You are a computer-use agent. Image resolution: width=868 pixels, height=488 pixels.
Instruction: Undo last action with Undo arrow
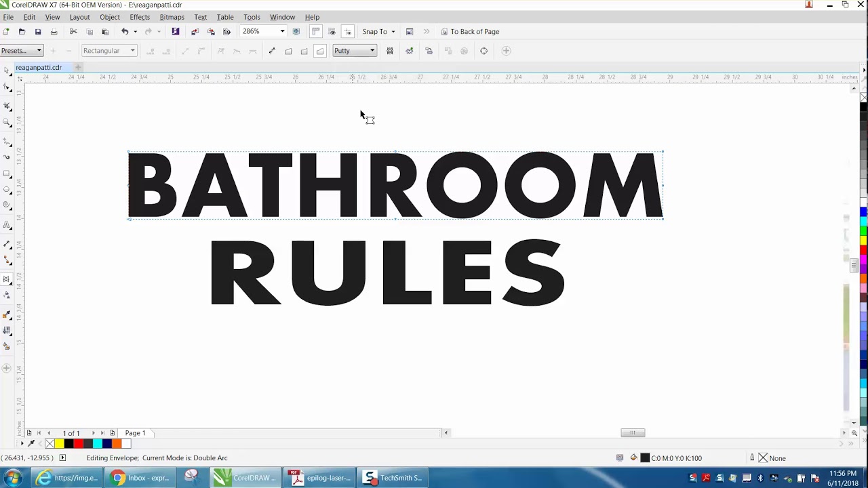pos(125,32)
